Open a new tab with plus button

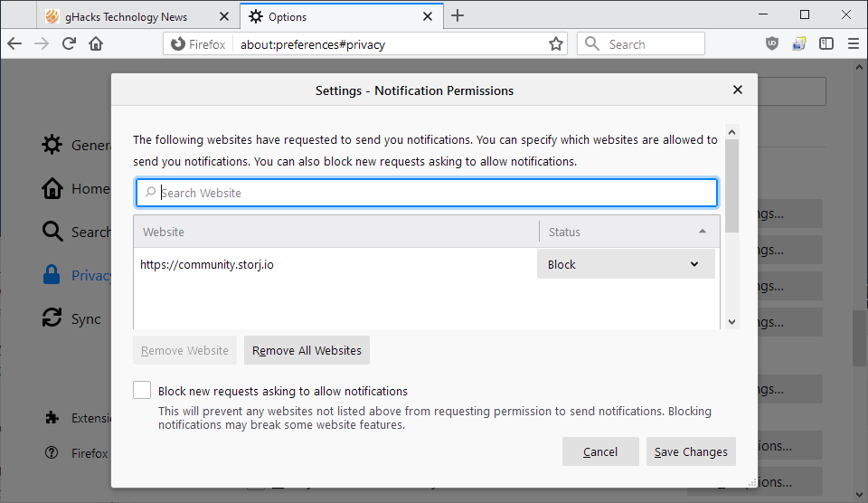coord(458,16)
